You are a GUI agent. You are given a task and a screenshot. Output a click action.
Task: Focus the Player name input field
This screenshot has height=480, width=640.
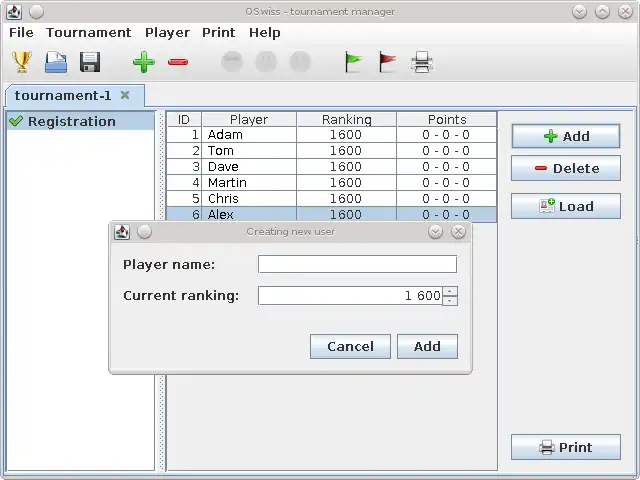tap(357, 264)
